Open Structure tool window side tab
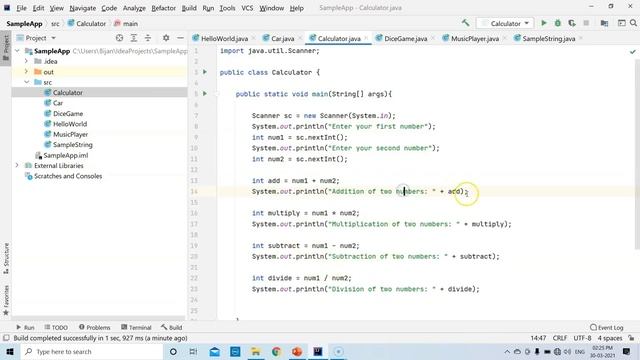The height and width of the screenshot is (360, 640). 6,258
